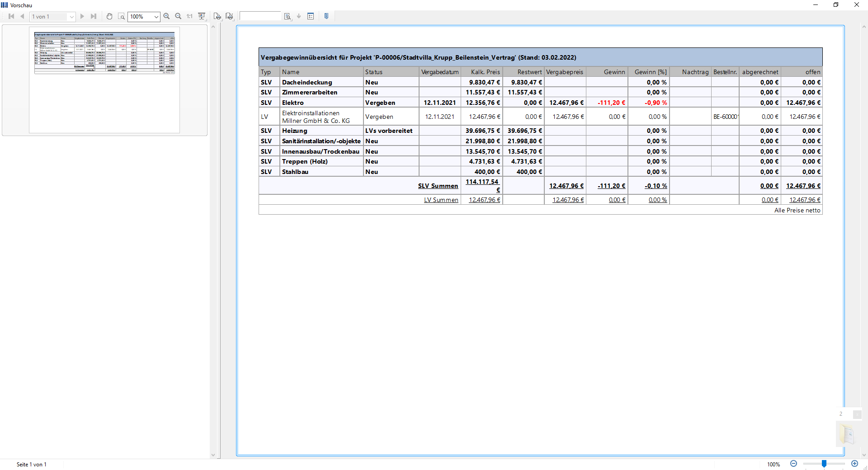Click the red '-111,20 €' value in the Elektro row

pyautogui.click(x=611, y=103)
